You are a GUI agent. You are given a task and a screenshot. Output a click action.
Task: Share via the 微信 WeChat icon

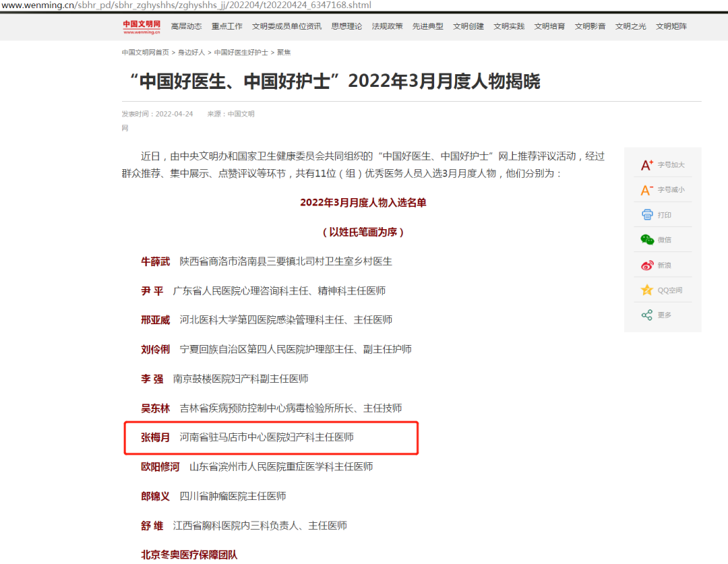[647, 240]
